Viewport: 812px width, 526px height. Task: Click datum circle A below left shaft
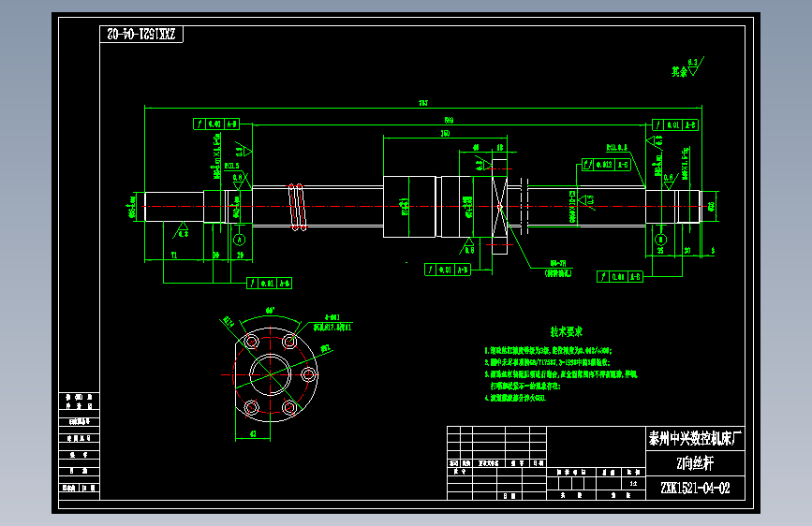(x=239, y=240)
